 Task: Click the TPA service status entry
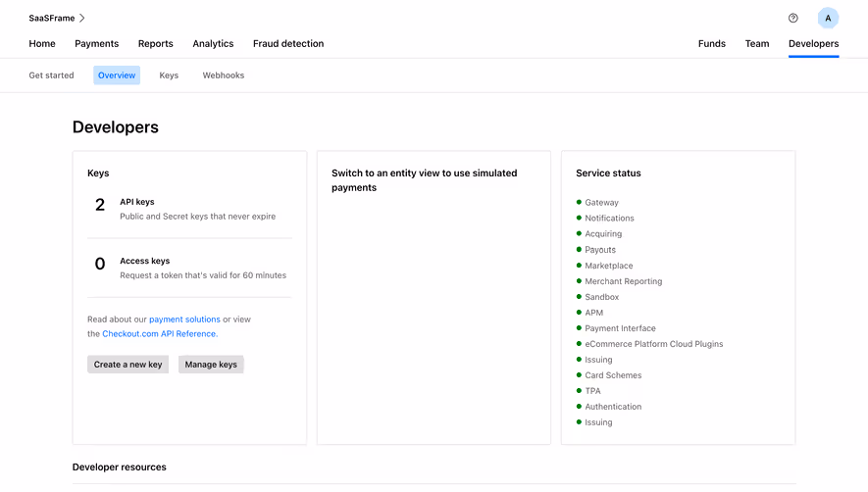592,391
